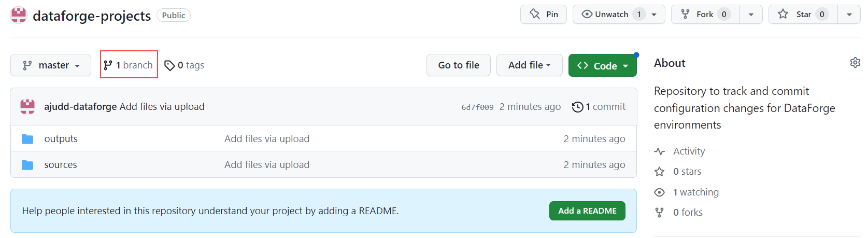
Task: Open the Unwatch notification options dropdown arrow
Action: [x=654, y=15]
